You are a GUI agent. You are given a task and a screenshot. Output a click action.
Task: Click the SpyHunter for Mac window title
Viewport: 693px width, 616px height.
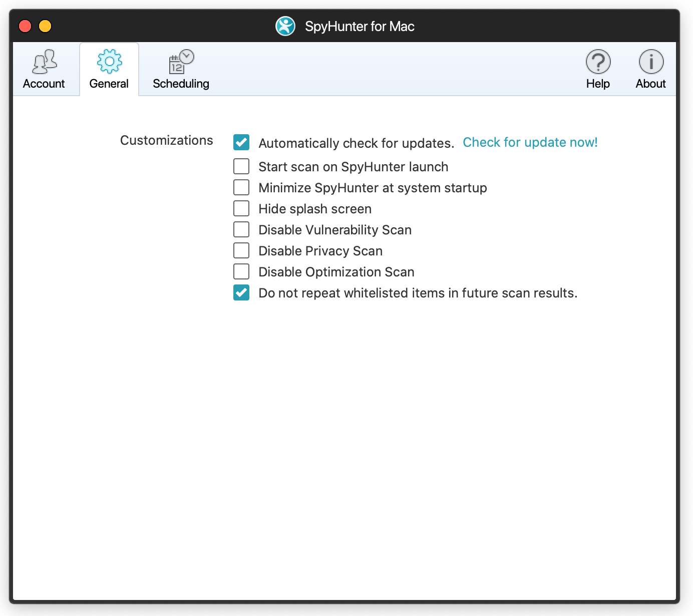coord(360,26)
